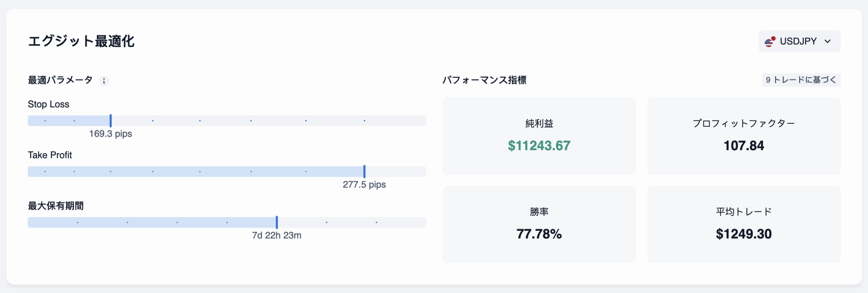This screenshot has height=293, width=868.
Task: Click the 最適パラメータ section label
Action: (60, 80)
